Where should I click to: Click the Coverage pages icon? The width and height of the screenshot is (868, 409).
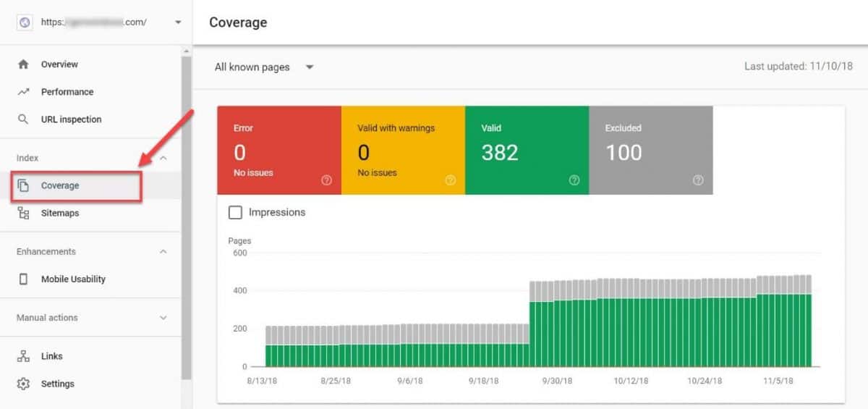pos(24,186)
